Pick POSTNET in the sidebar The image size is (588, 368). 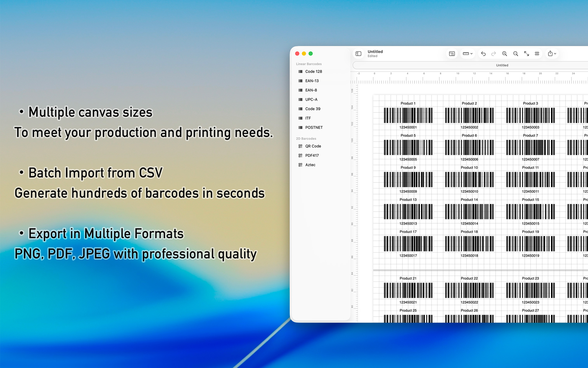coord(321,128)
